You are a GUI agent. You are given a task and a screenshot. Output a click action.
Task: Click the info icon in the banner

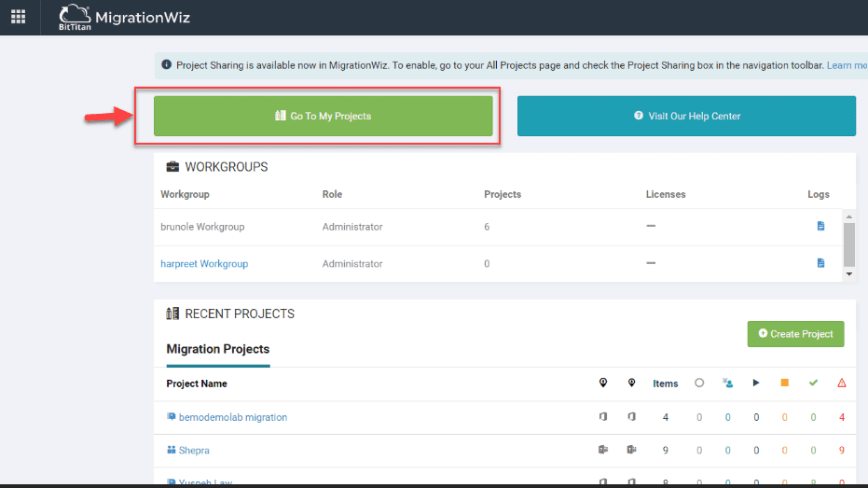click(x=166, y=64)
